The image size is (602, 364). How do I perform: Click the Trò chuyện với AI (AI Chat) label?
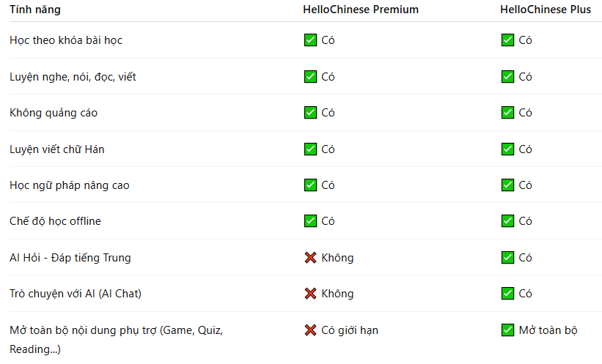coord(76,294)
